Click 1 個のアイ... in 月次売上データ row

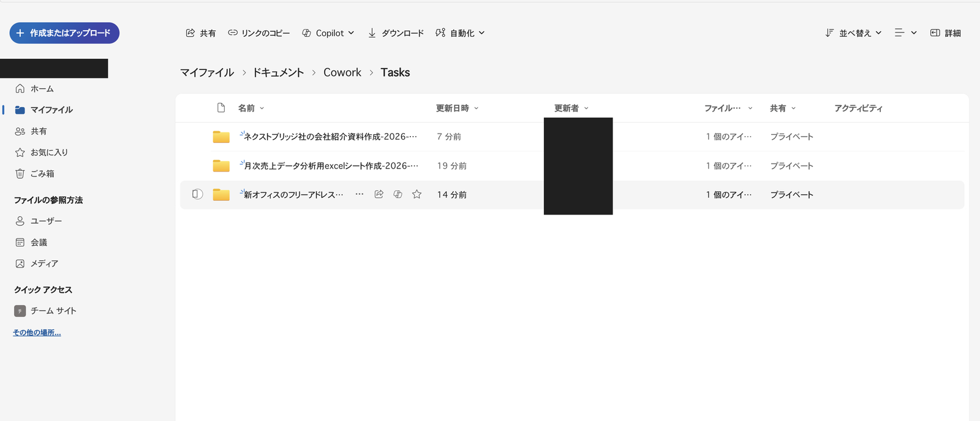(x=728, y=165)
